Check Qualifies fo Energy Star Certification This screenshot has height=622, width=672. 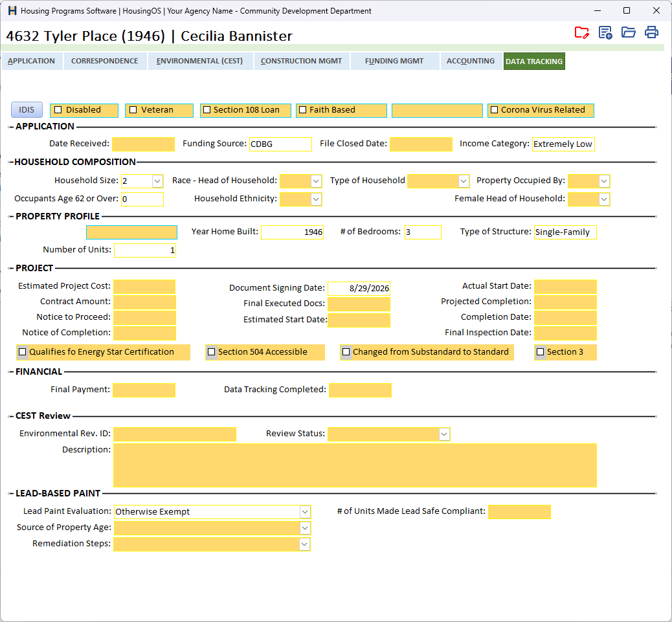point(22,352)
